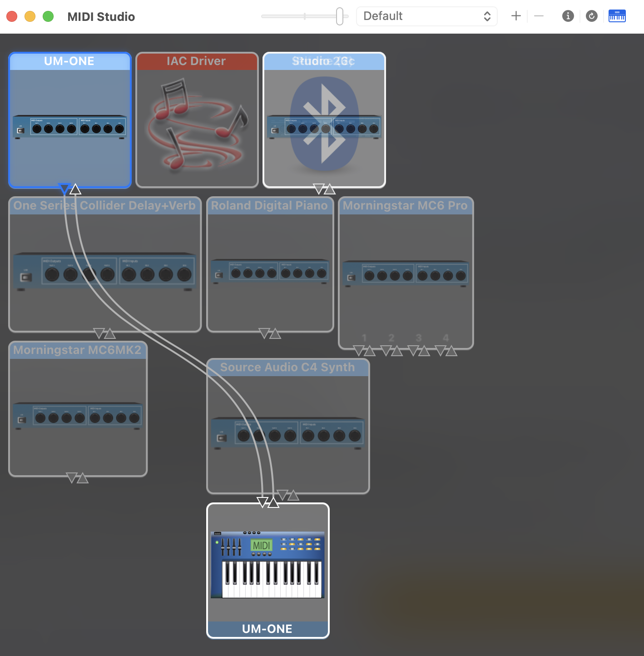Click down arrow port under Roland Digital Piano
Screen dimensions: 644x656
click(x=264, y=333)
